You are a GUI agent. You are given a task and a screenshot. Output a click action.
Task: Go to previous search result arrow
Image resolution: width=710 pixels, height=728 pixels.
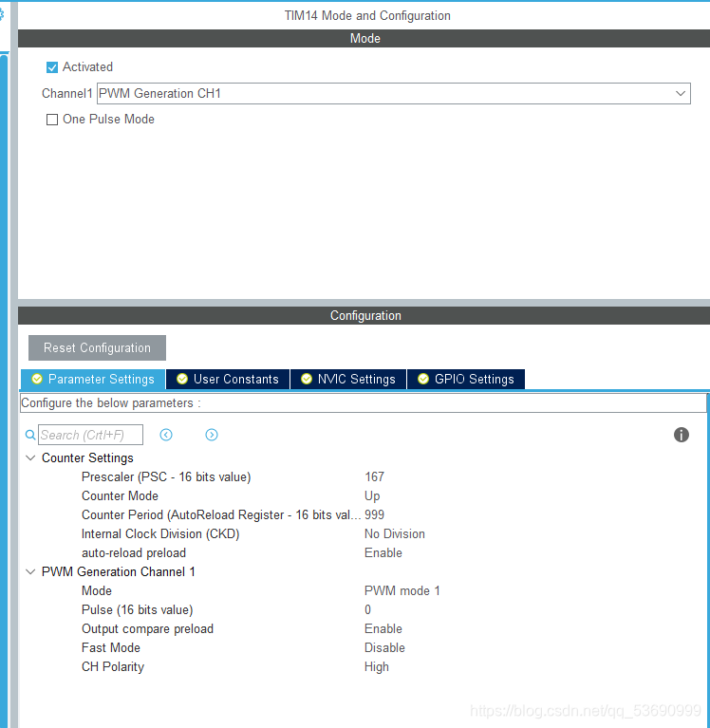tap(166, 435)
